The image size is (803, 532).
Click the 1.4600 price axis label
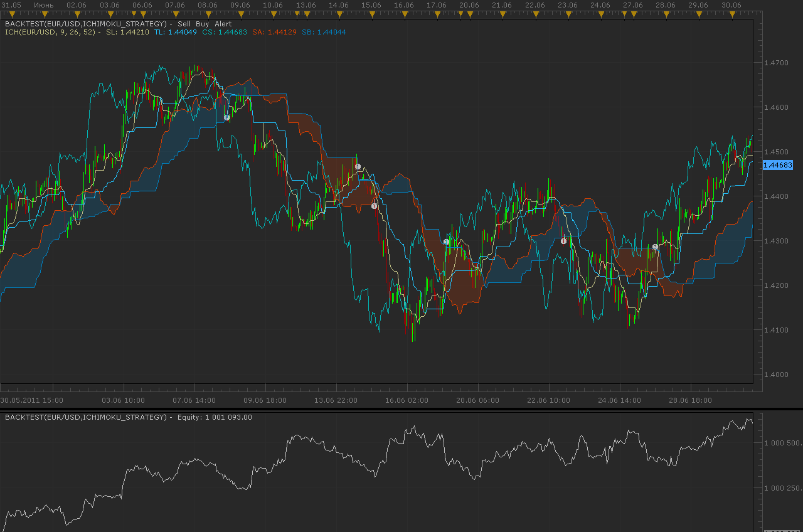pos(776,108)
